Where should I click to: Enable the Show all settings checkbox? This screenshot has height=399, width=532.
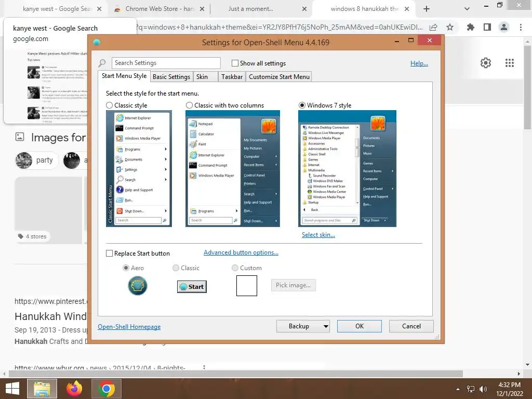[235, 63]
